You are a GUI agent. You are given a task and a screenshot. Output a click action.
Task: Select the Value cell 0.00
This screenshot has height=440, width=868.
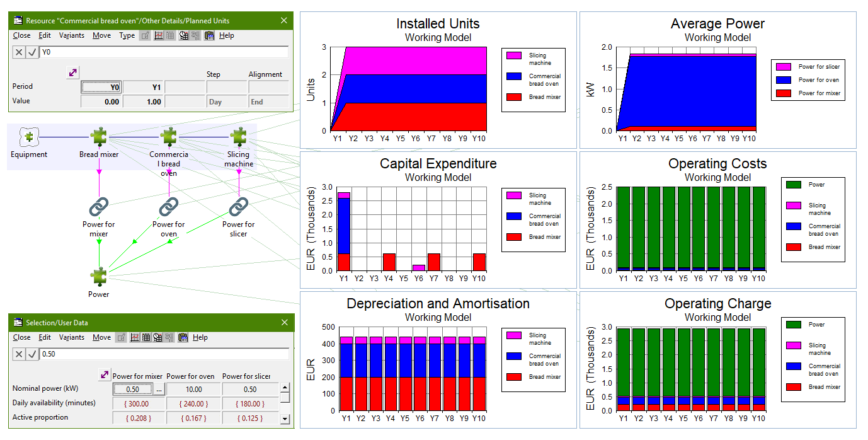click(x=101, y=101)
